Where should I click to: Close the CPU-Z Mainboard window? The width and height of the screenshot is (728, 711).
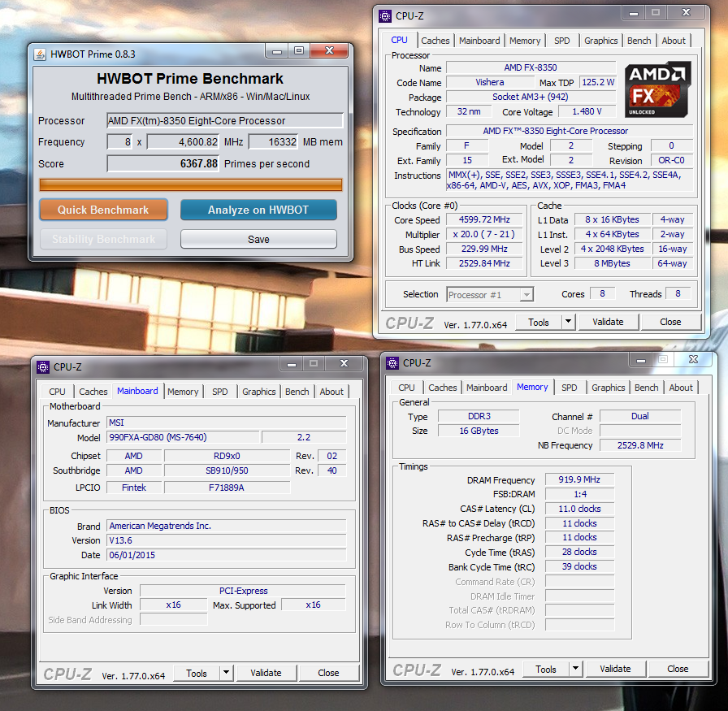[344, 364]
